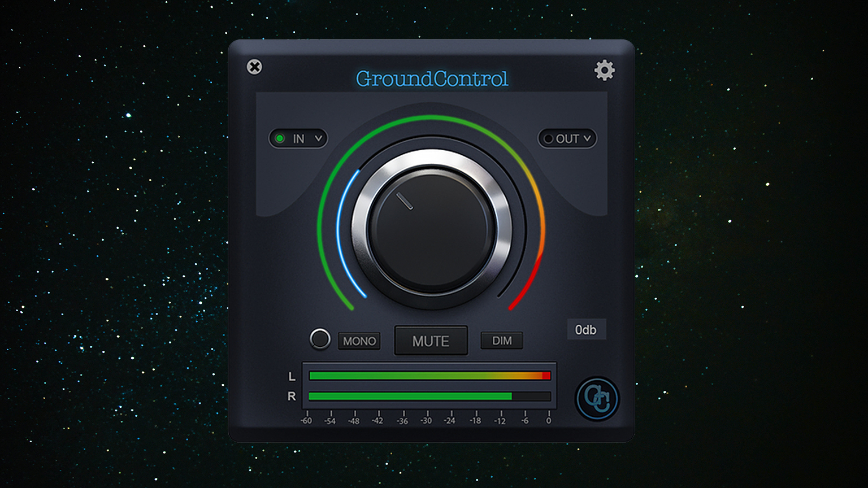The width and height of the screenshot is (868, 488).
Task: Click the chevron next to OUT
Action: tap(587, 139)
